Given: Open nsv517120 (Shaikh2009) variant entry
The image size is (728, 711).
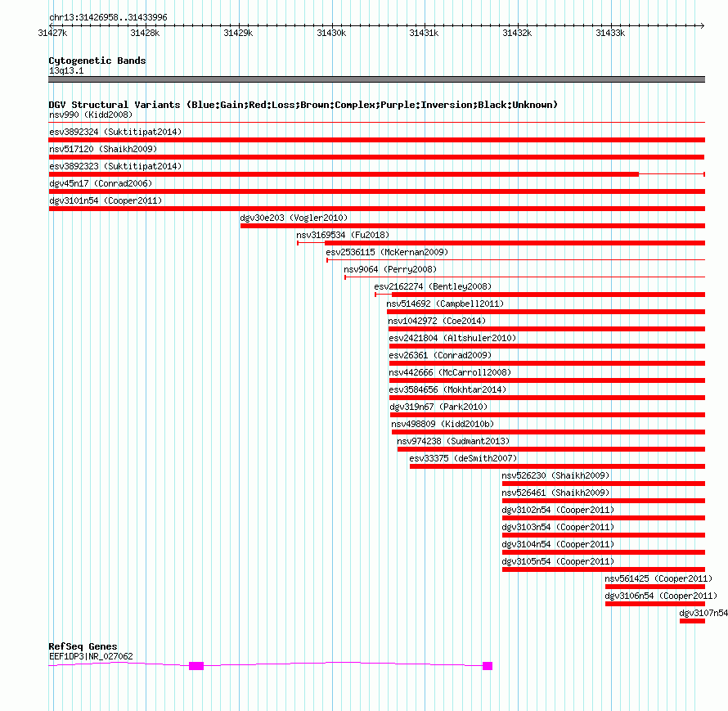Looking at the screenshot, I should point(103,149).
